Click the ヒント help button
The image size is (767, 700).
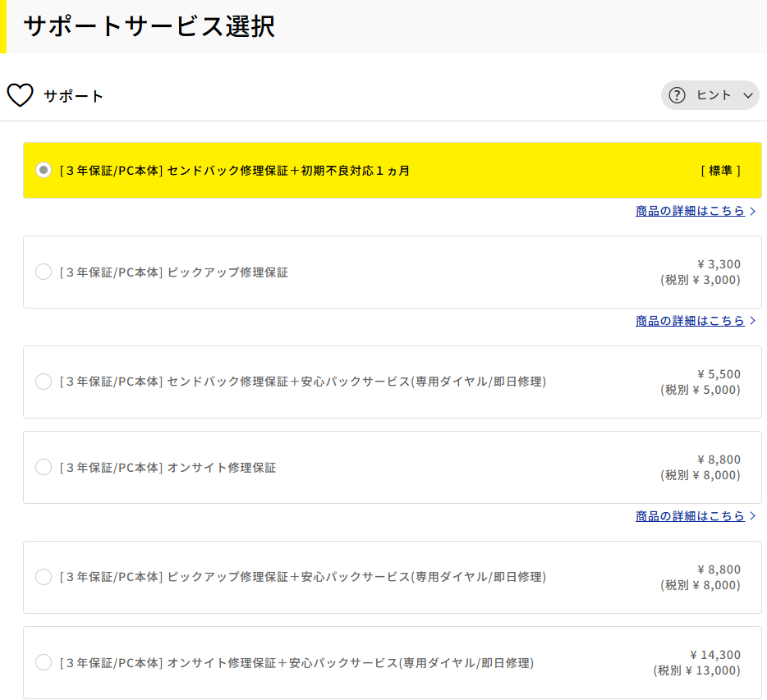coord(710,94)
